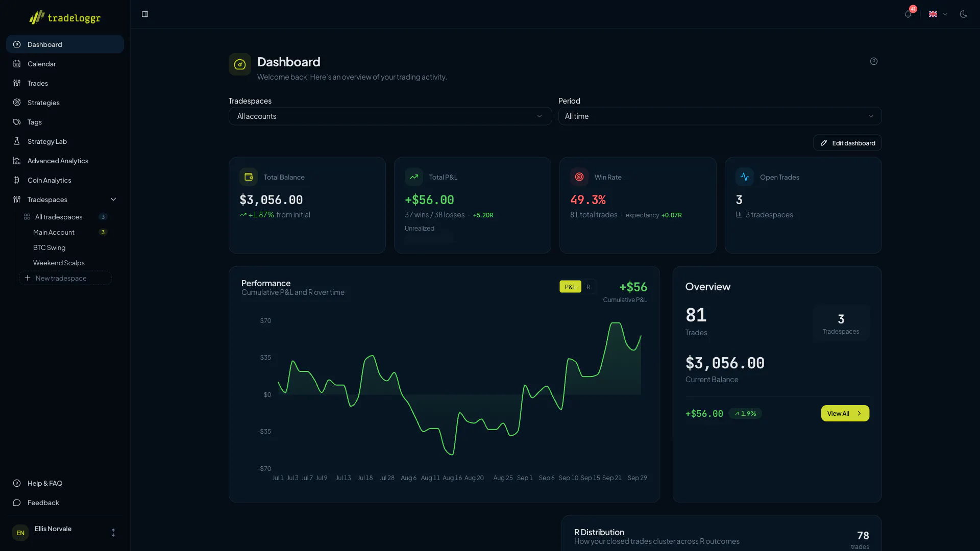Click the tradeloggr logo

coord(65,18)
